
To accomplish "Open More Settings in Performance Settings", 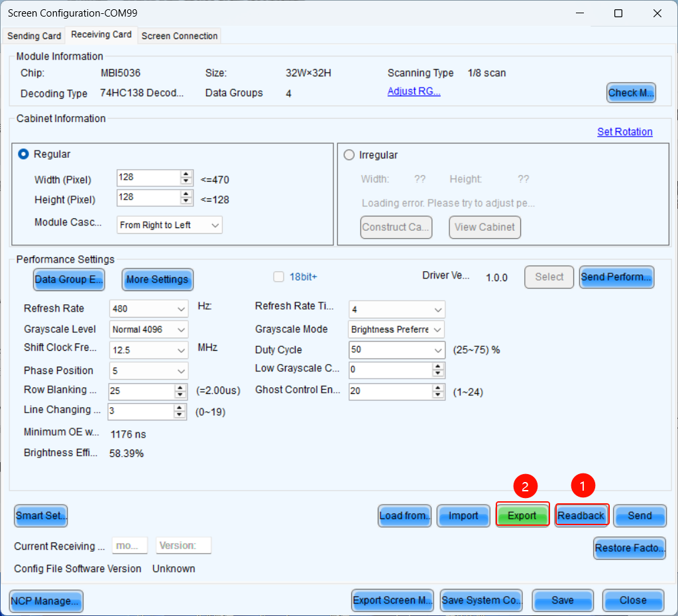I will coord(157,279).
